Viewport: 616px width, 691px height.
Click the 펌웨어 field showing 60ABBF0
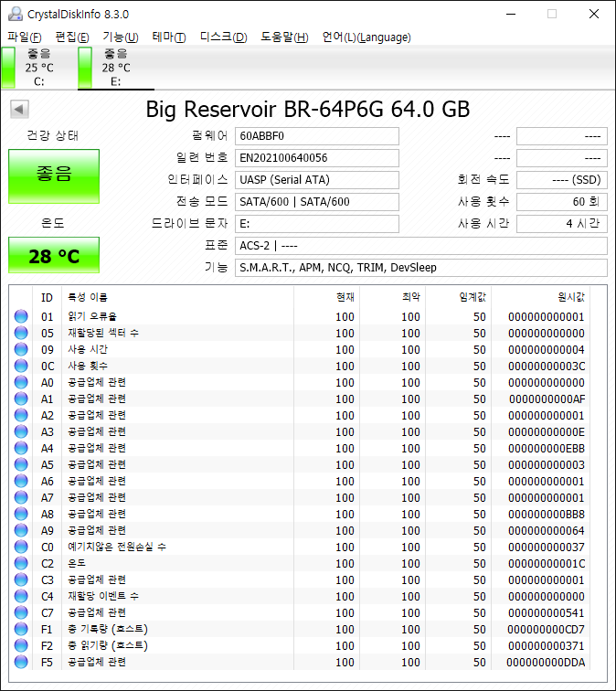point(317,136)
